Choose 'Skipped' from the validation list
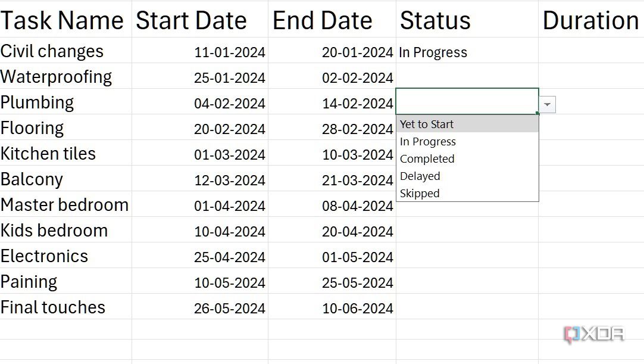This screenshot has width=644, height=364. 419,193
